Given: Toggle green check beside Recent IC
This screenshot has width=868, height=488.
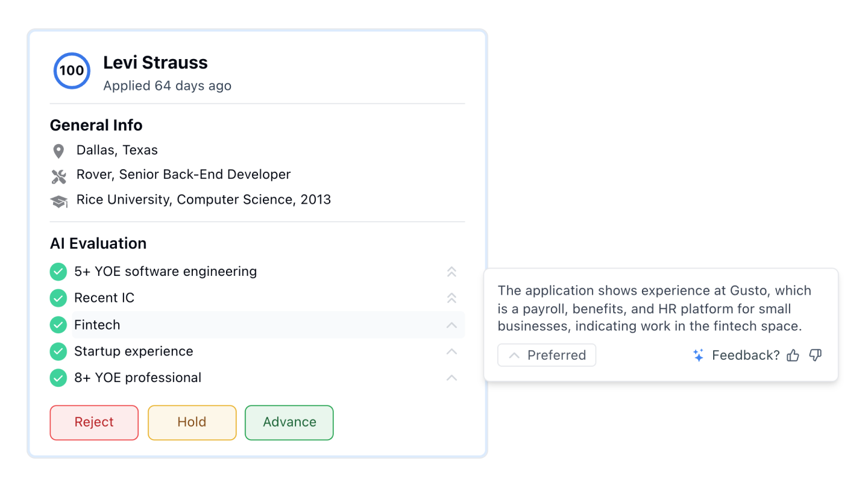Looking at the screenshot, I should [x=58, y=298].
